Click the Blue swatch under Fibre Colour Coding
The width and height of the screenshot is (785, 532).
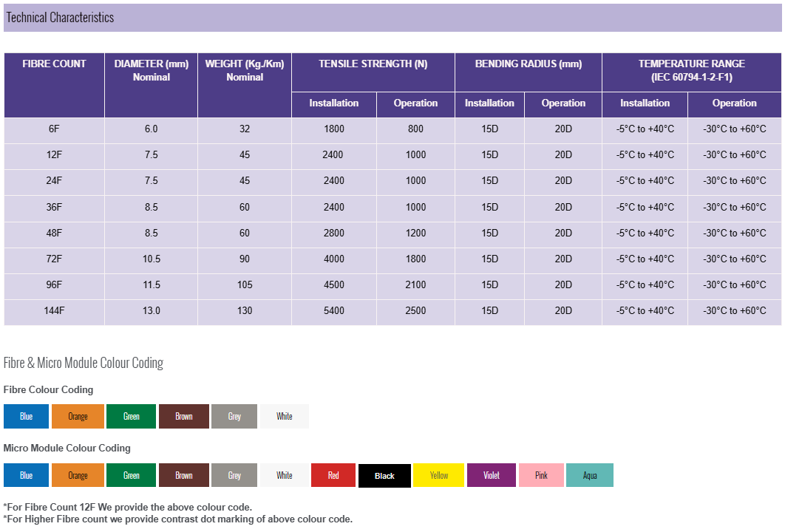[x=26, y=417]
